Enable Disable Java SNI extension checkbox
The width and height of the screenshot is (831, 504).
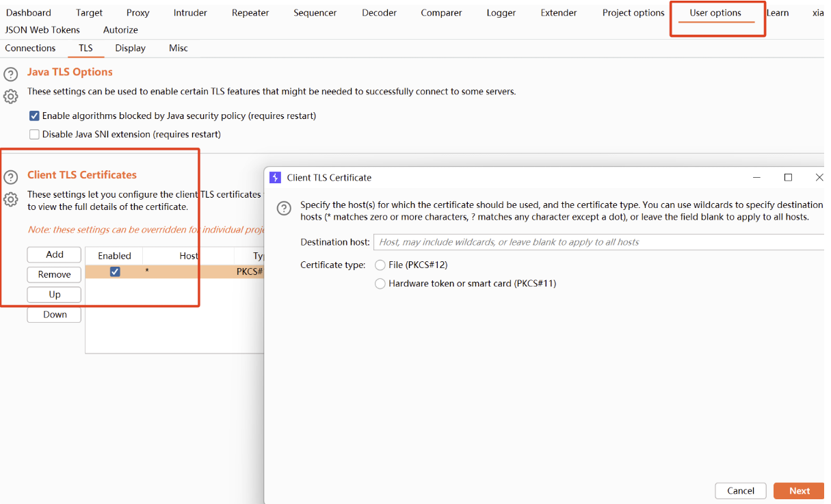34,134
